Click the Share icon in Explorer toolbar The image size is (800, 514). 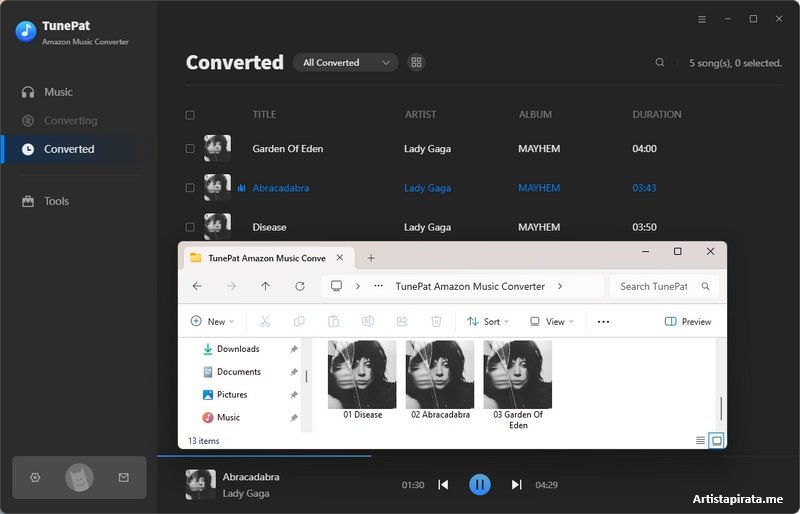(402, 322)
